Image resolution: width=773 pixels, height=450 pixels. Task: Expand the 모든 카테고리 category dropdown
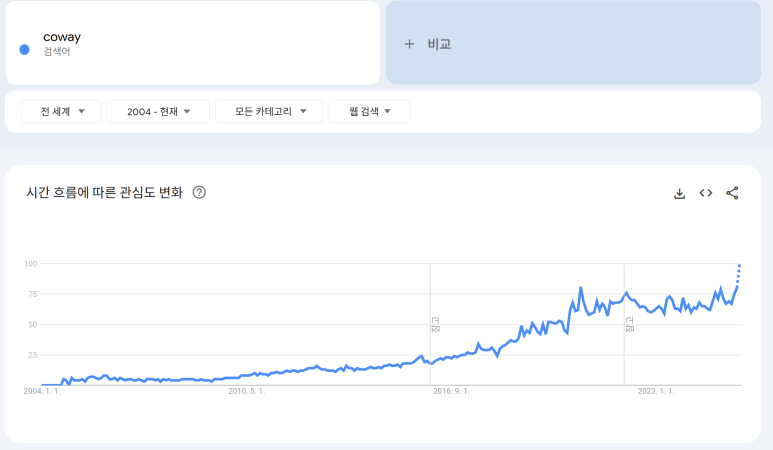point(269,111)
